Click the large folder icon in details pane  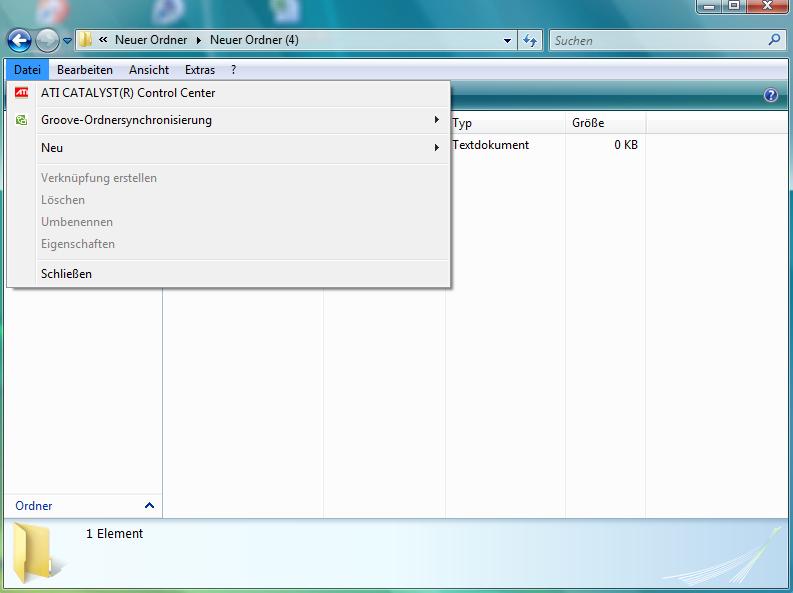37,554
